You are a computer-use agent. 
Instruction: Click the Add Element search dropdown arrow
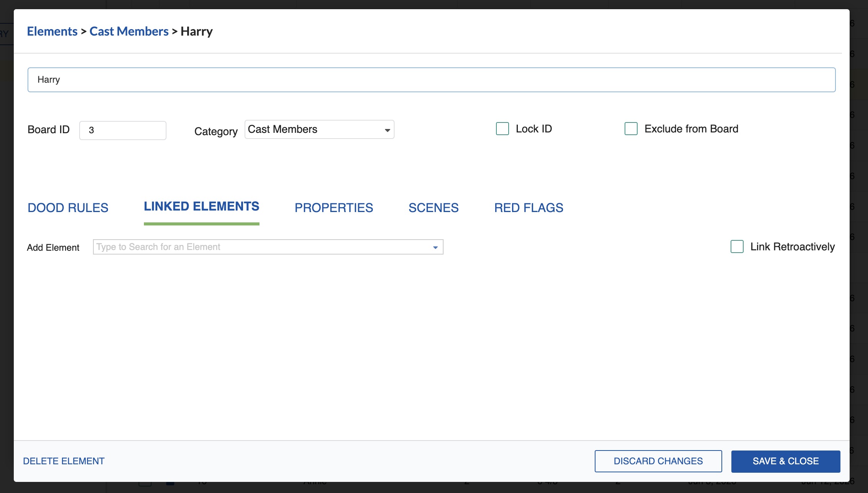pos(435,247)
